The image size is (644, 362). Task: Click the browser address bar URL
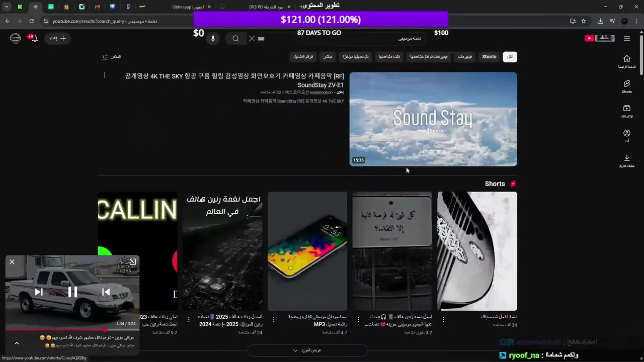105,21
